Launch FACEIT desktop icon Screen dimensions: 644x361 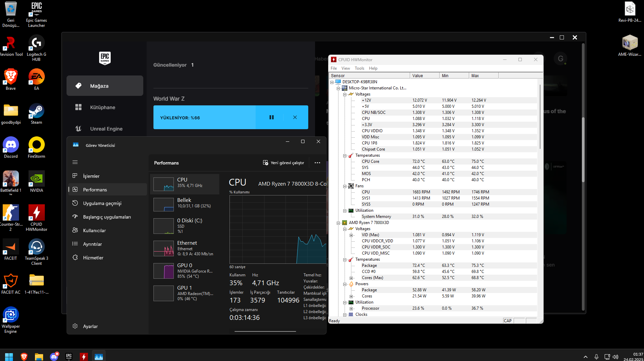pyautogui.click(x=11, y=250)
